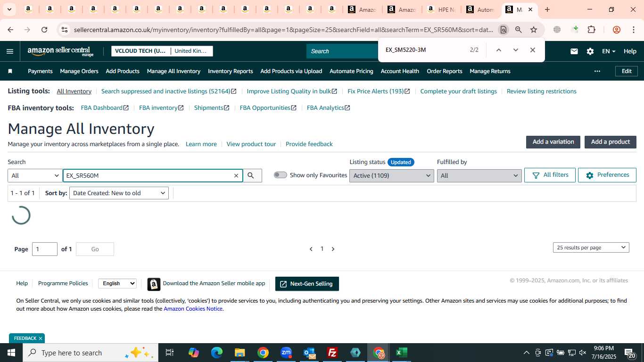
Task: Click the header Search box
Action: coord(342,51)
